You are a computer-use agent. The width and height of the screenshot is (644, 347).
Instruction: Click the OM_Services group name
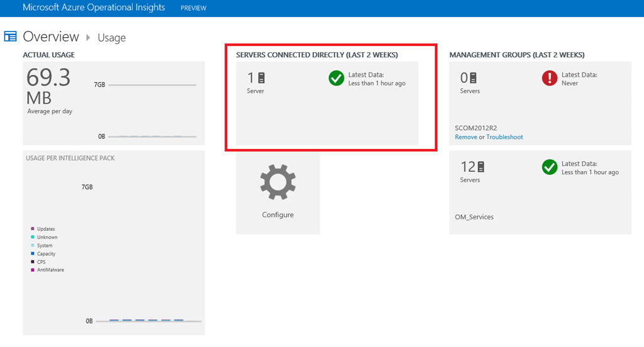click(474, 217)
